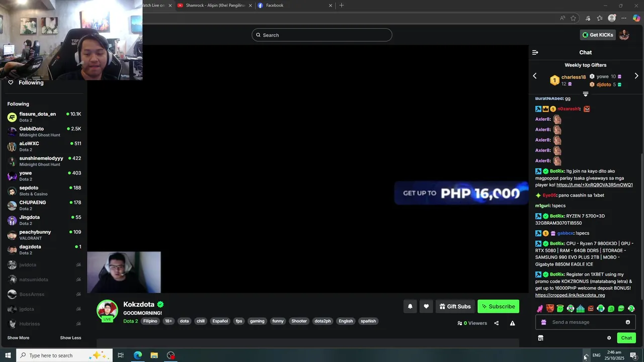Open File Explorer from taskbar
644x362 pixels.
pos(154,355)
